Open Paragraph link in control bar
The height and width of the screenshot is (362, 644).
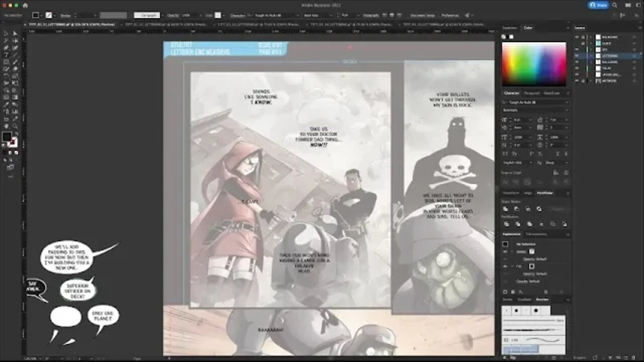tap(371, 15)
